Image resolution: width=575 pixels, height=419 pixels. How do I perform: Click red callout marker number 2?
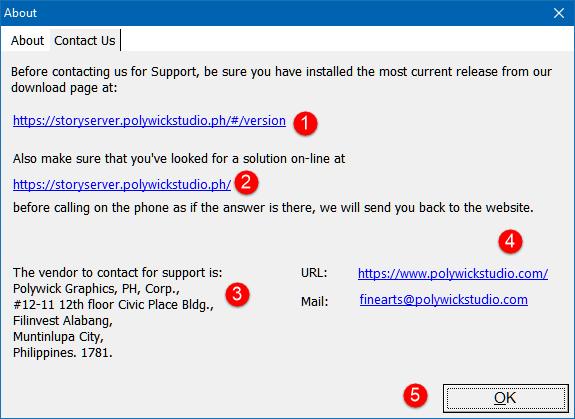pyautogui.click(x=246, y=182)
